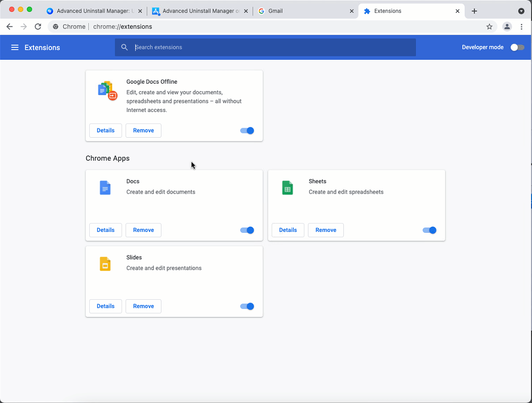Viewport: 532px width, 403px height.
Task: Click the yellow Slides app icon
Action: [105, 264]
